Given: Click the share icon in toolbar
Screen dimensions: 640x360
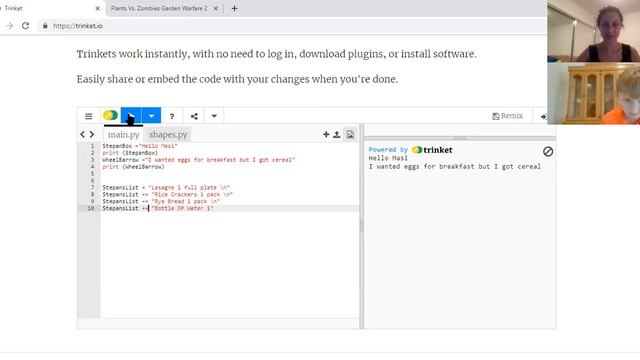Looking at the screenshot, I should [194, 116].
